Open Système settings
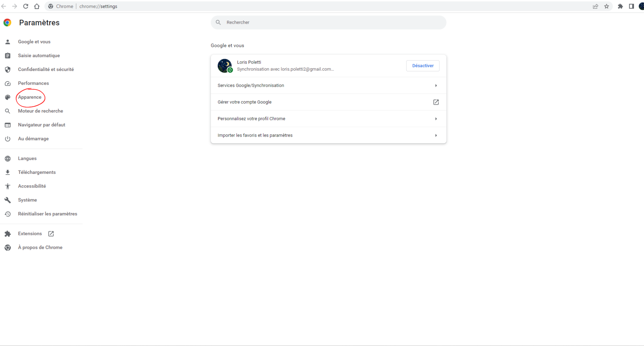This screenshot has height=346, width=644. [x=27, y=200]
